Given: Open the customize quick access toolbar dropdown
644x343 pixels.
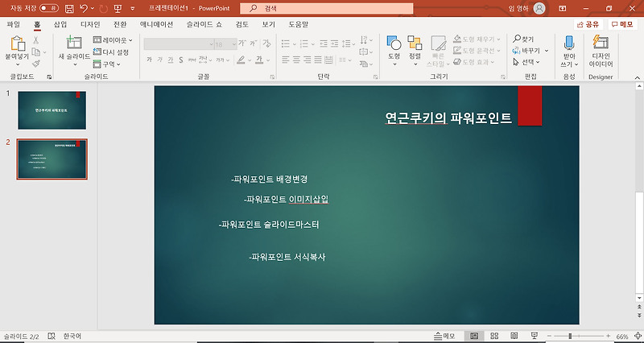Looking at the screenshot, I should pyautogui.click(x=132, y=8).
